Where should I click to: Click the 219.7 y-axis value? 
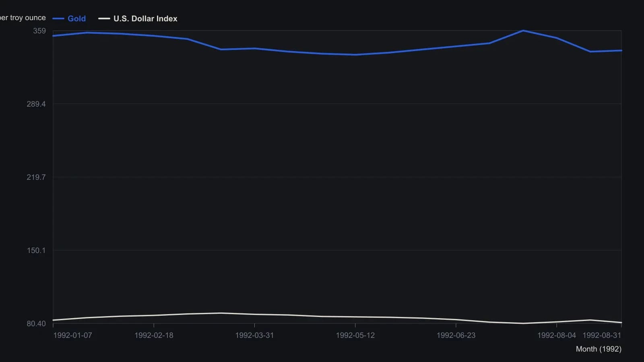click(x=36, y=177)
